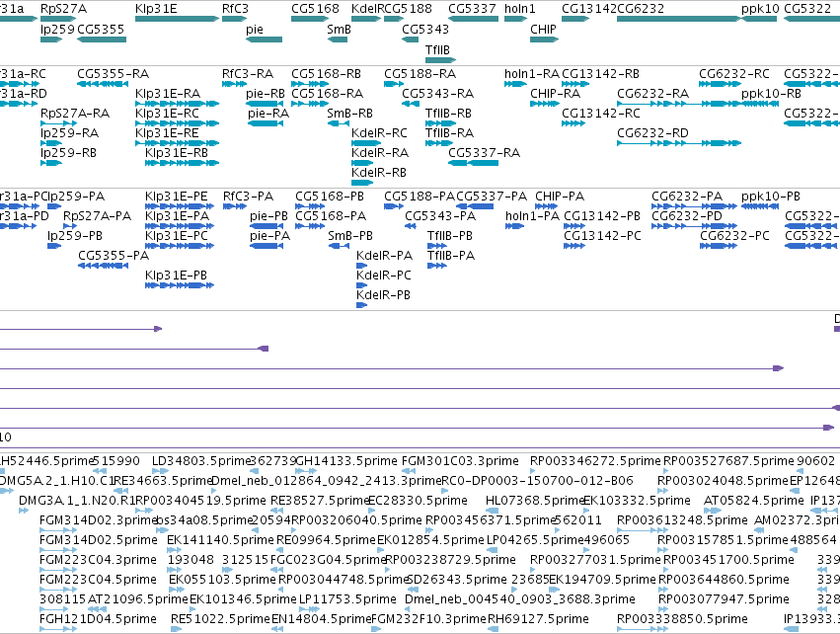
Task: Select the RpS27A gene label
Action: point(63,9)
